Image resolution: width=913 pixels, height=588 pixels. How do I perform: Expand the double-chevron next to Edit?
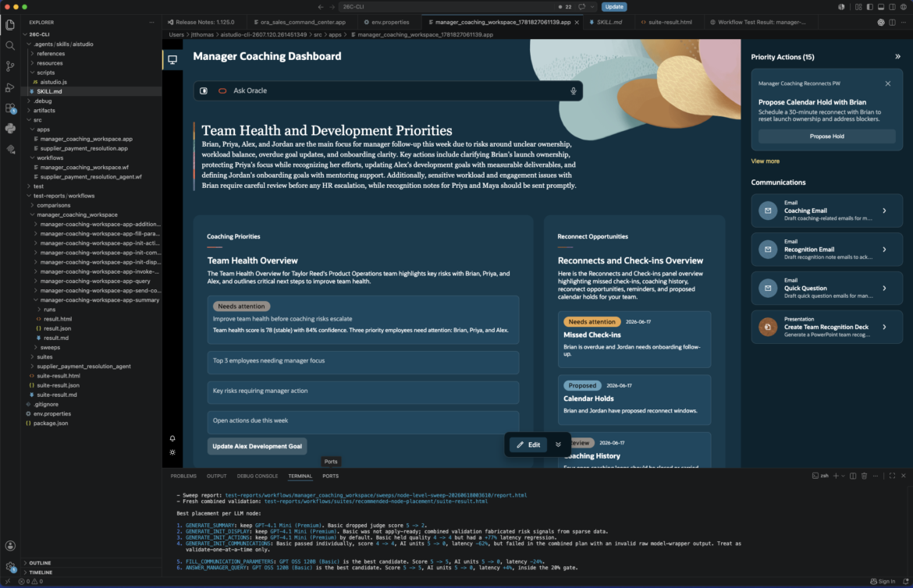click(x=558, y=445)
